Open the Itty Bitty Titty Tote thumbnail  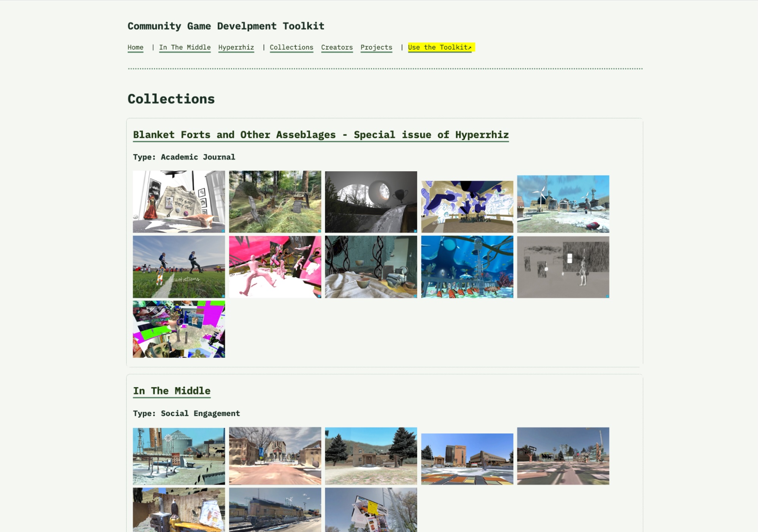pyautogui.click(x=179, y=202)
